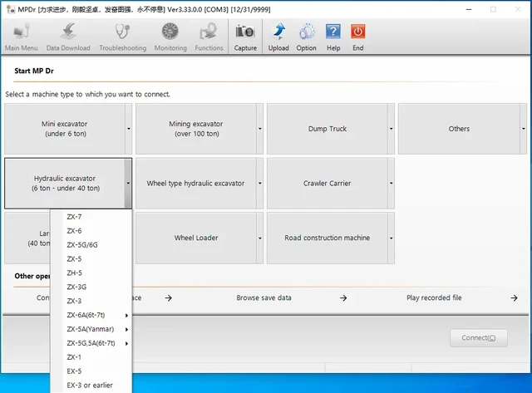Click the Crawler Carrier machine button
This screenshot has width=532, height=393.
click(327, 183)
